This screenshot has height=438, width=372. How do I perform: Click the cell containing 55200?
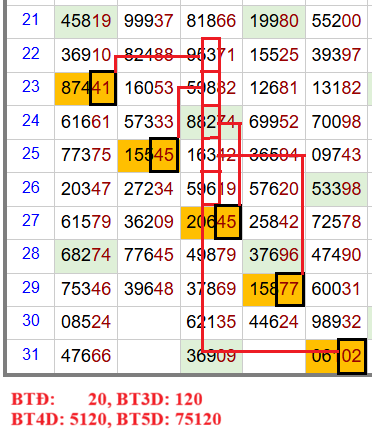pos(336,21)
